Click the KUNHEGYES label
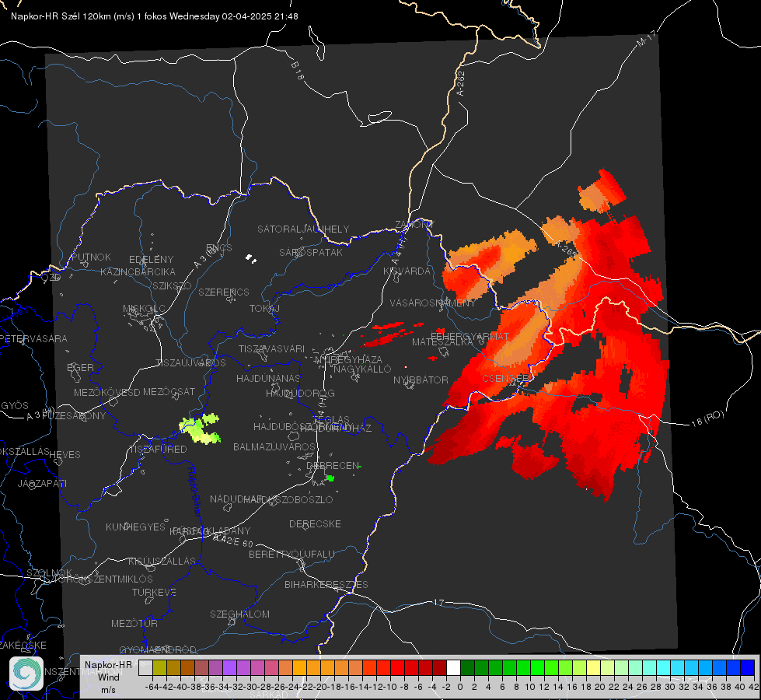The height and width of the screenshot is (700, 761). (135, 527)
